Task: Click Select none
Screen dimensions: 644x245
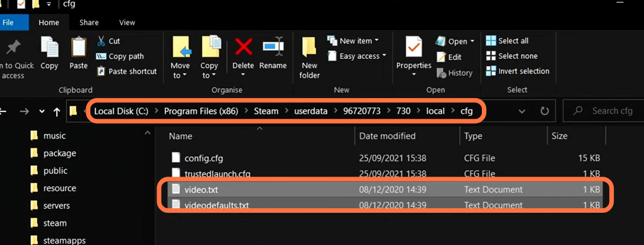Action: click(511, 55)
